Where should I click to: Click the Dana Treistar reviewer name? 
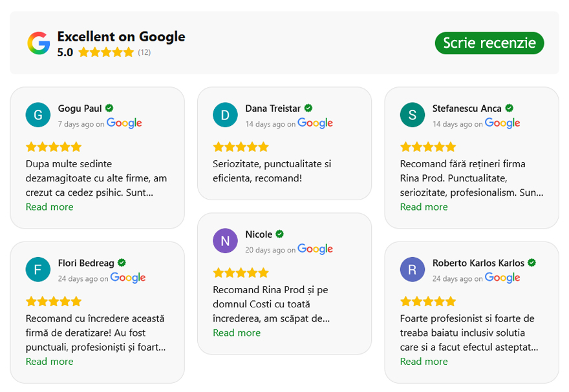click(273, 108)
